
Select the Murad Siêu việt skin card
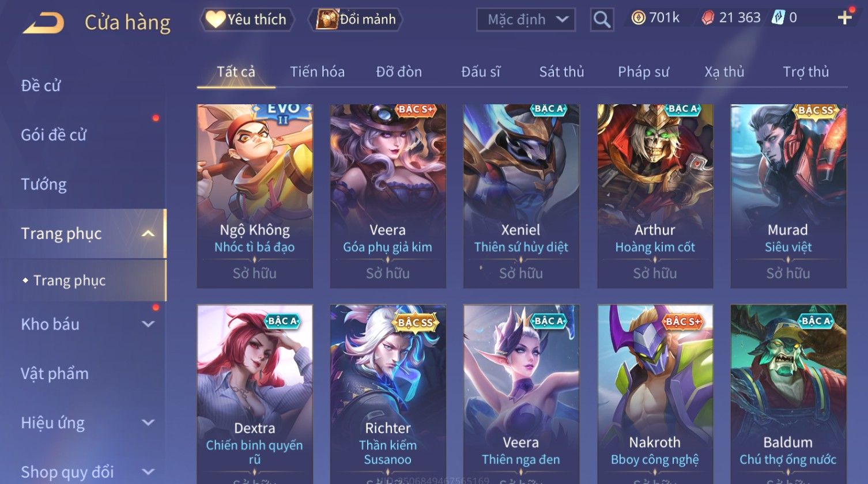788,196
